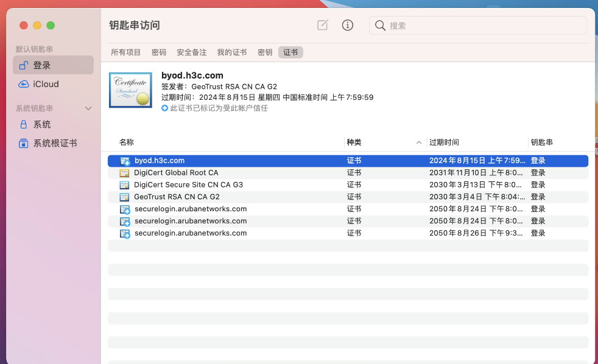The image size is (598, 364).
Task: Click expiry date 2031年11月10日
Action: pyautogui.click(x=476, y=173)
